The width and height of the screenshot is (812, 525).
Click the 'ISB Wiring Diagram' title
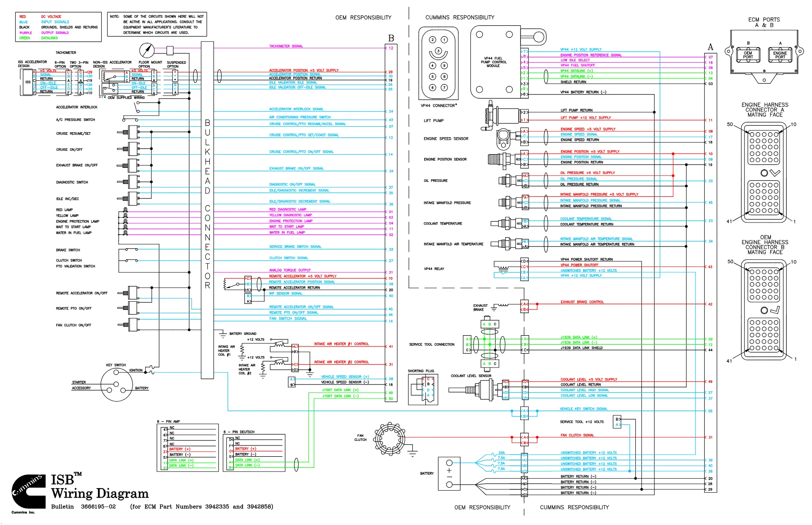pyautogui.click(x=100, y=486)
